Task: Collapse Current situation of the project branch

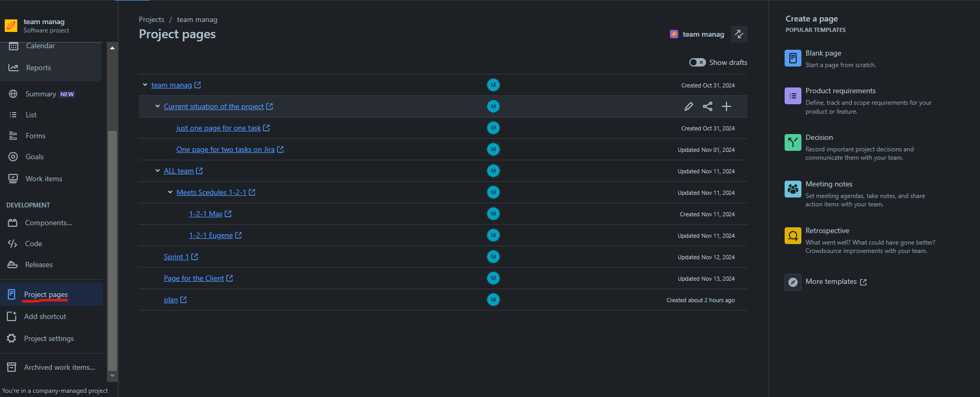Action: pyautogui.click(x=158, y=106)
